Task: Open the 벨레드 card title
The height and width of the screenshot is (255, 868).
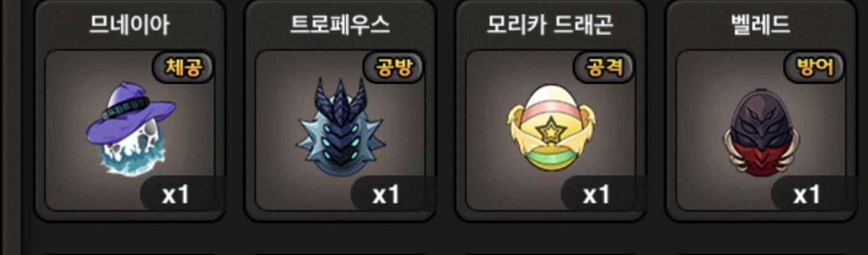Action: click(x=761, y=25)
